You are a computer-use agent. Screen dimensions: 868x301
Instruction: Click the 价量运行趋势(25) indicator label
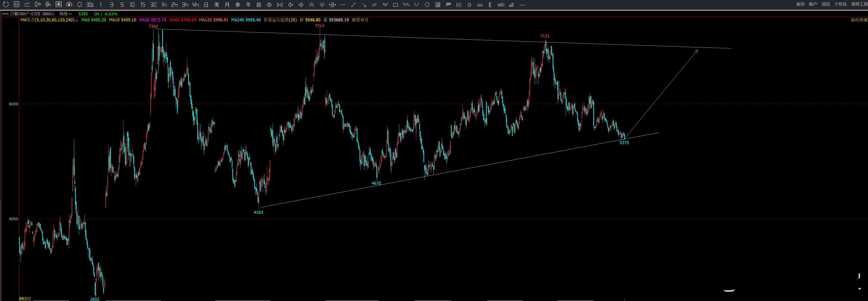coord(280,20)
